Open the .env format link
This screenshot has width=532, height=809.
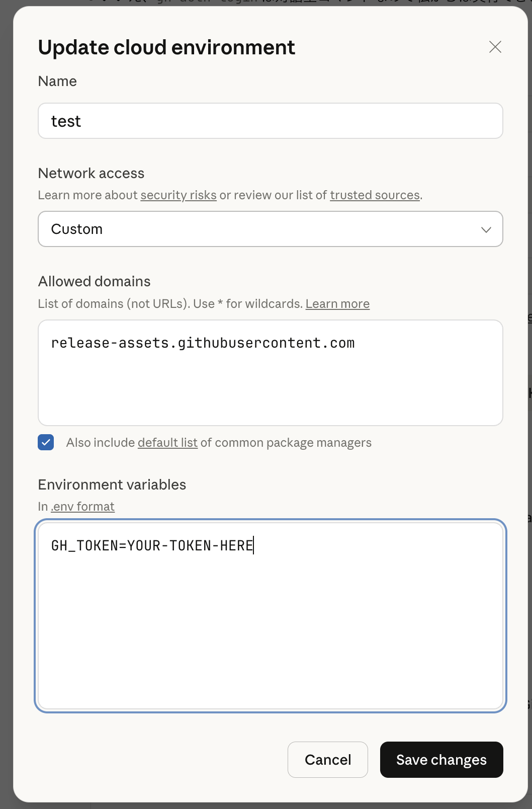pyautogui.click(x=82, y=507)
